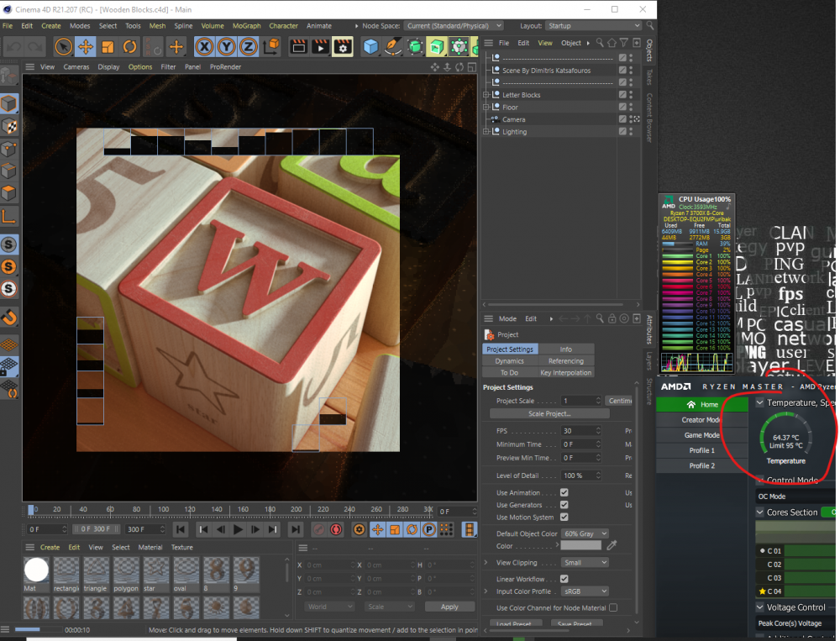Switch to the Dynamics tab
Viewport: 840px width, 641px height.
pos(509,361)
